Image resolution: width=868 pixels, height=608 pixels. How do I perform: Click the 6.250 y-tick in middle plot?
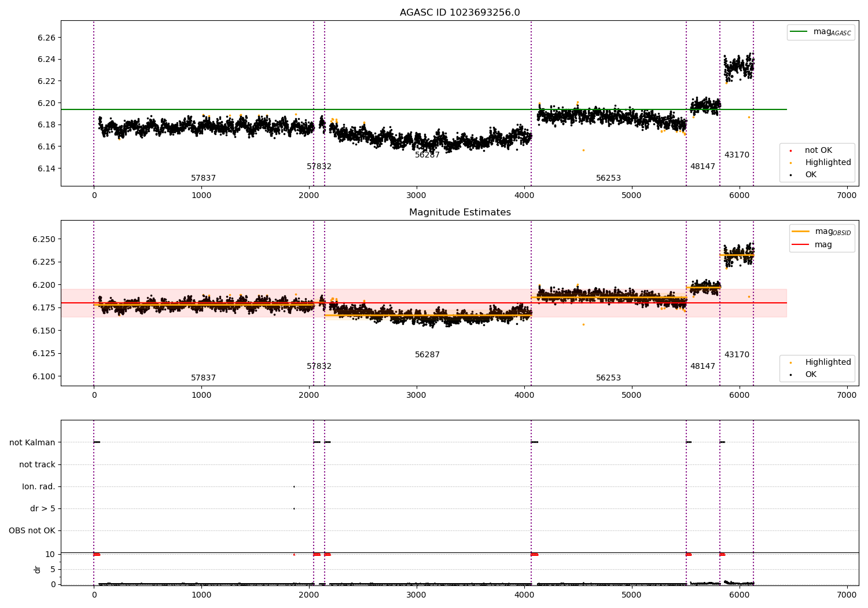pos(44,239)
